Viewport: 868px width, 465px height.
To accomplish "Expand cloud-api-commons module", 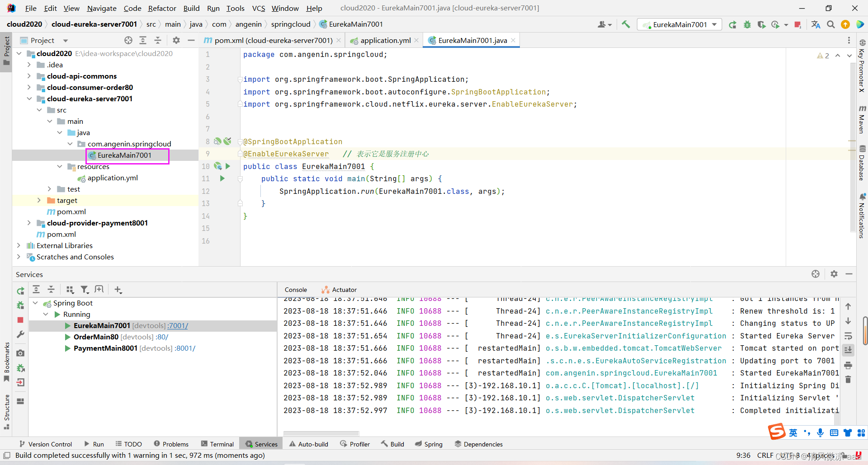I will [x=29, y=76].
